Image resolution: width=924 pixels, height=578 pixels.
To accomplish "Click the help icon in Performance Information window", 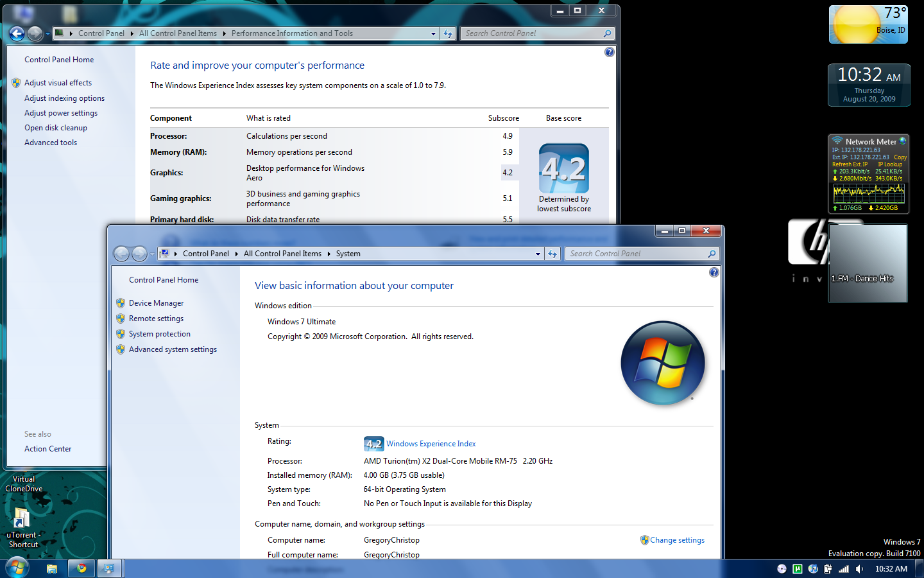I will 610,52.
